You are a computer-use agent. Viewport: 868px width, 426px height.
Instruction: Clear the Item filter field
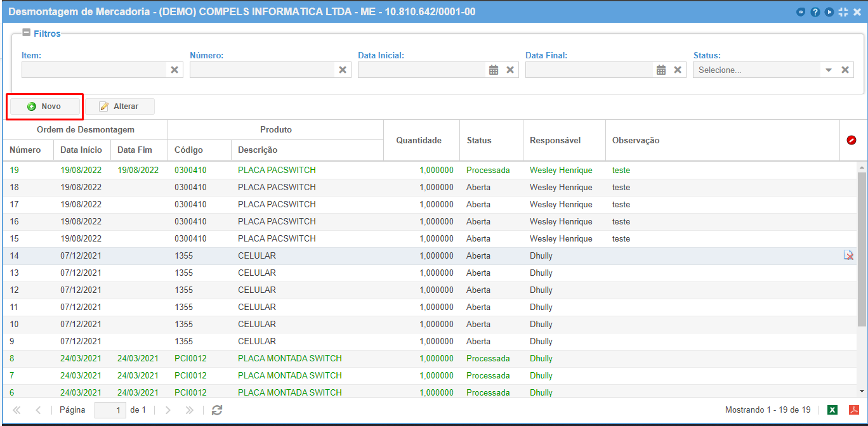(174, 70)
